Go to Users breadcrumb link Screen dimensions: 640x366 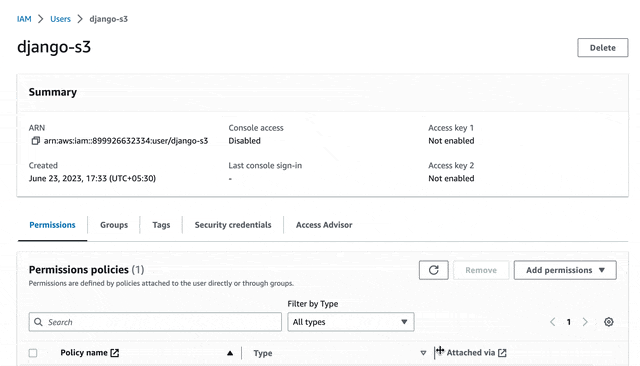point(60,19)
